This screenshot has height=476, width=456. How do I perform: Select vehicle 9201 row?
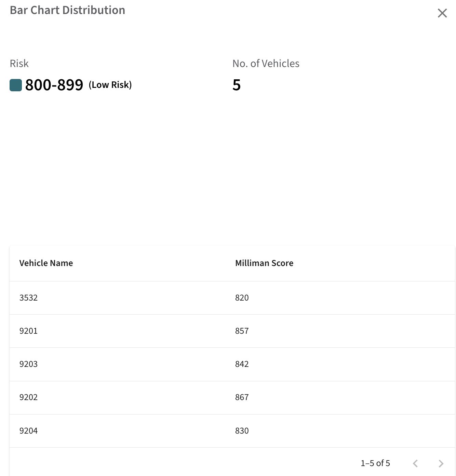click(232, 331)
